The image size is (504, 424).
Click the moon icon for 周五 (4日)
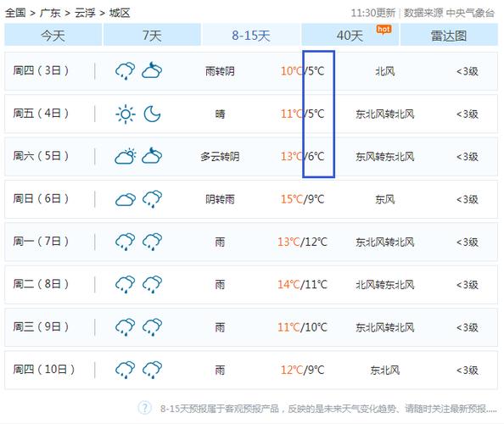152,114
